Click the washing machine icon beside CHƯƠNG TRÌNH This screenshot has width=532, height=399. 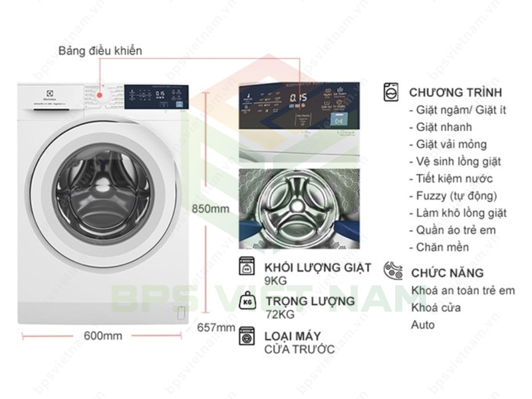coord(390,92)
